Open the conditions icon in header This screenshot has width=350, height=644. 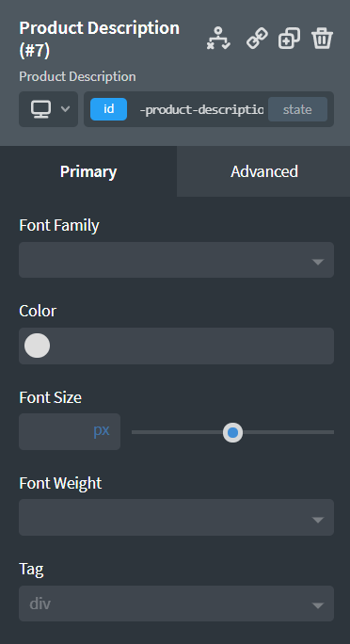tap(218, 39)
